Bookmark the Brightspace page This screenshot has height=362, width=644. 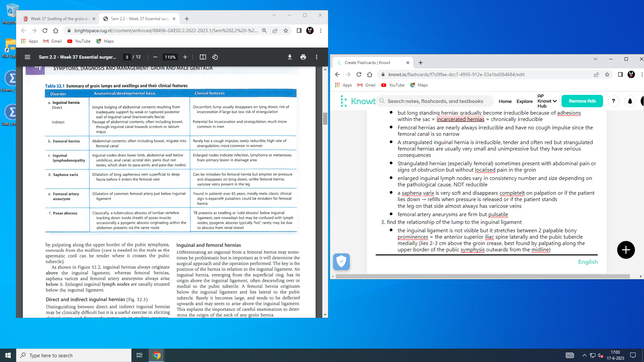click(286, 31)
